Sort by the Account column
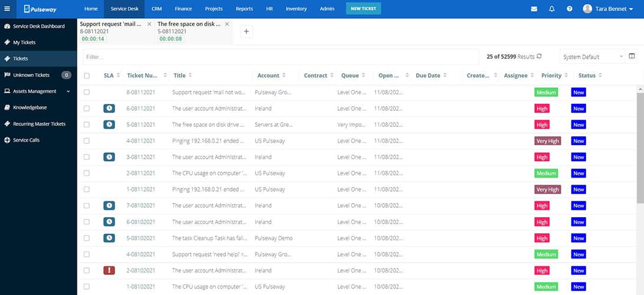 point(284,76)
